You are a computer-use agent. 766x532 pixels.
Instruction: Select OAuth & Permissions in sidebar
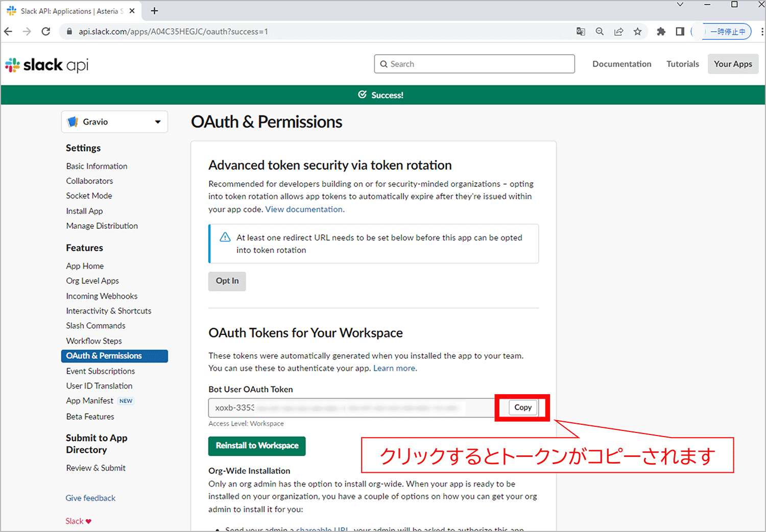pos(114,356)
